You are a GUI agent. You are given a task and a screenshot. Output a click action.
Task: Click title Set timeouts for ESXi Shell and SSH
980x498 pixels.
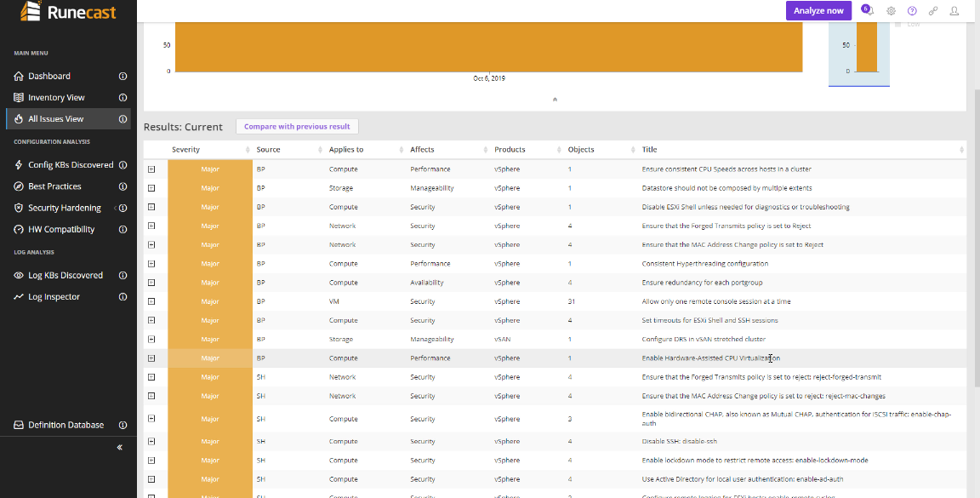[709, 320]
